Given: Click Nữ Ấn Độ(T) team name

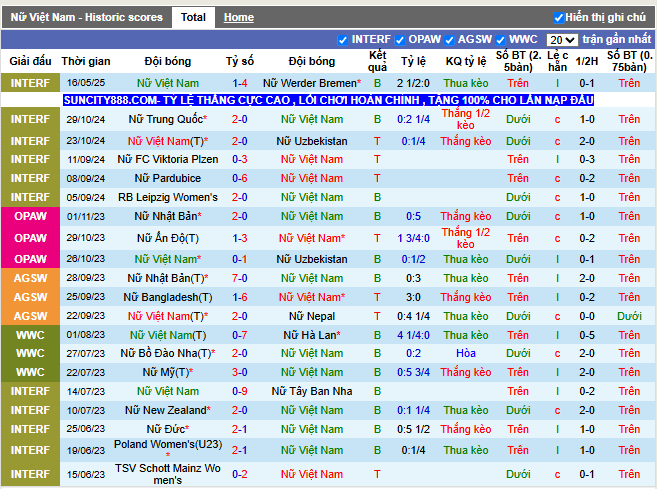Looking at the screenshot, I should [x=168, y=238].
